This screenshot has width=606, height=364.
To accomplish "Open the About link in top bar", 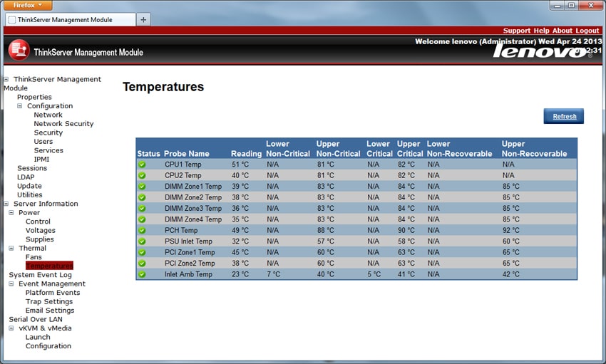I will [x=562, y=31].
